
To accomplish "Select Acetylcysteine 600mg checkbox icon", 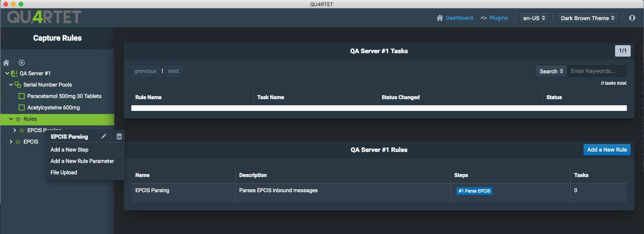I will (22, 108).
